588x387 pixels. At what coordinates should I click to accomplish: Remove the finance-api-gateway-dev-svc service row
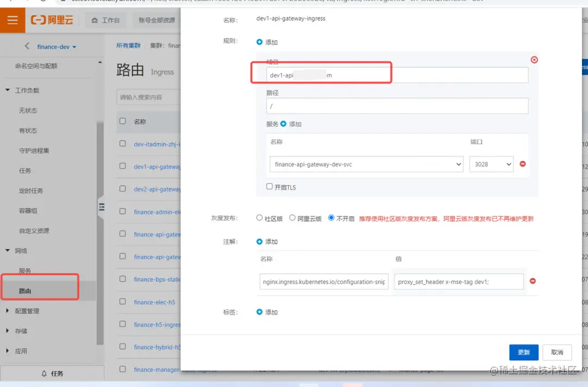pos(522,164)
